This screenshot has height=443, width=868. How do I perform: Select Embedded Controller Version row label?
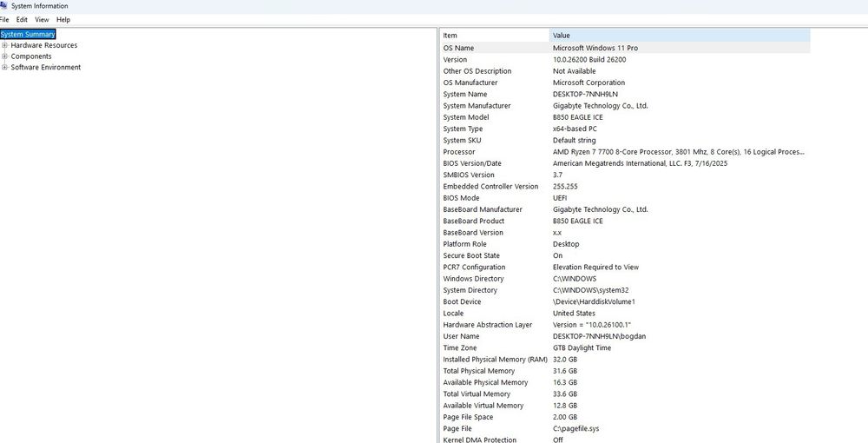pyautogui.click(x=490, y=187)
